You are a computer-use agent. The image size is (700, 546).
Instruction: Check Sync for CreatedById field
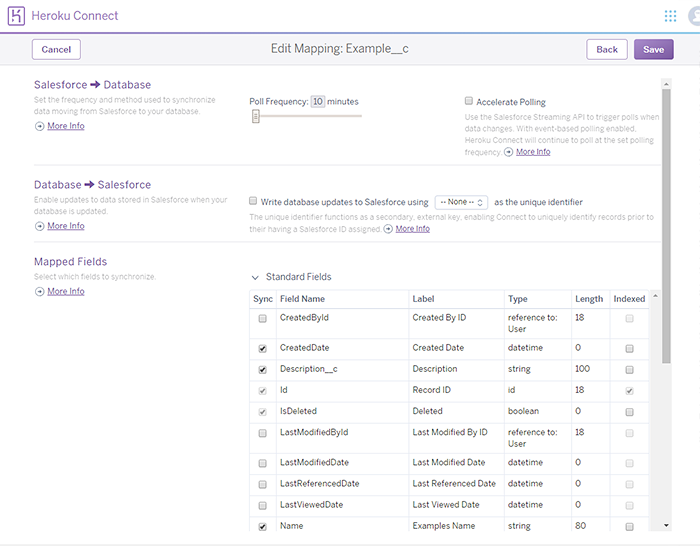[262, 318]
